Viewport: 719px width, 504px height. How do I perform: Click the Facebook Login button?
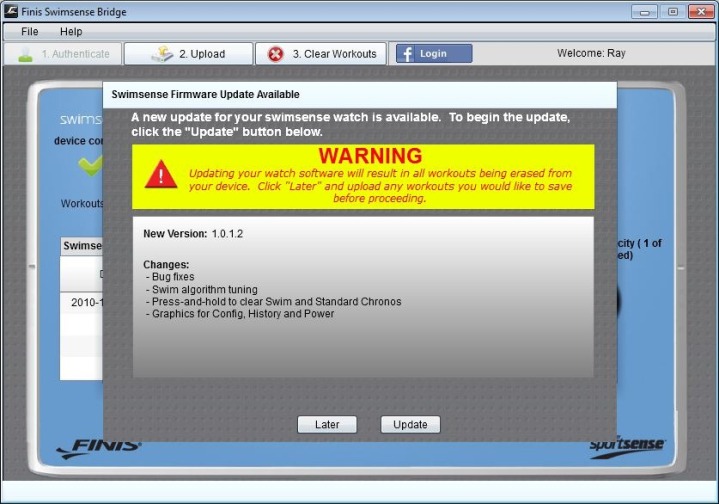[x=434, y=54]
